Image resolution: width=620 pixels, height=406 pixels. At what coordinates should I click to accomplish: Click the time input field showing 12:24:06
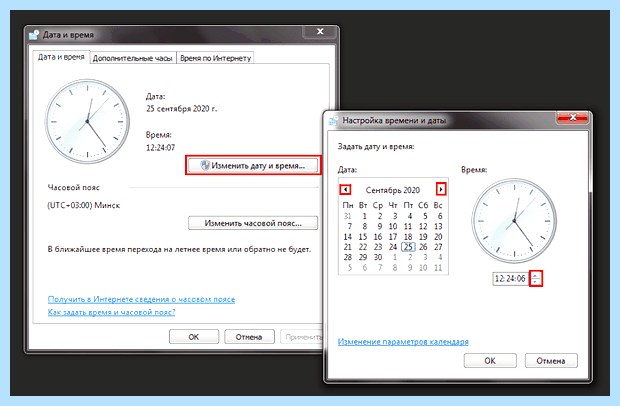pos(510,278)
